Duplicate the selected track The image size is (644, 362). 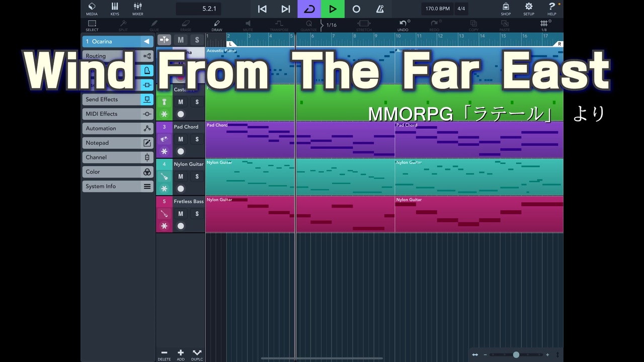197,355
